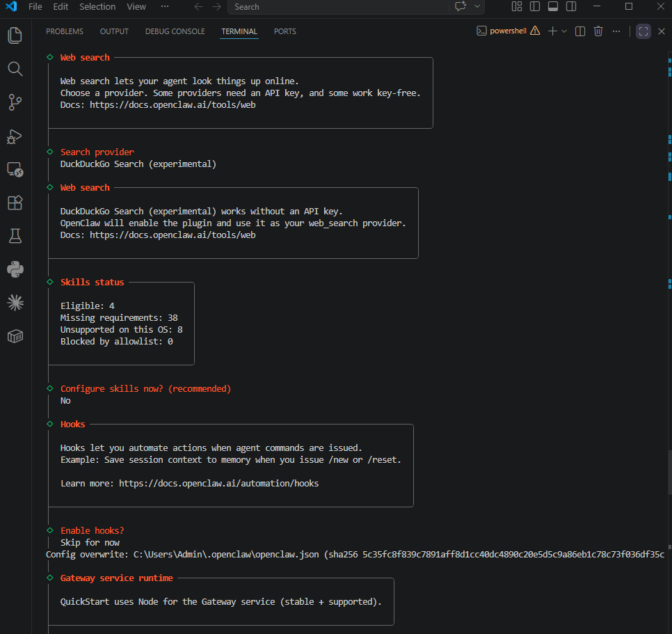Click the 'Enable hooks?' prompt
Image resolution: width=672 pixels, height=634 pixels.
tap(92, 530)
